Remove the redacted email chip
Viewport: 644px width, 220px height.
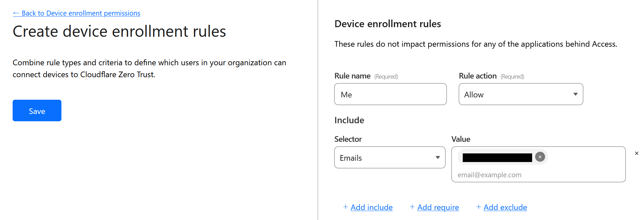[540, 157]
